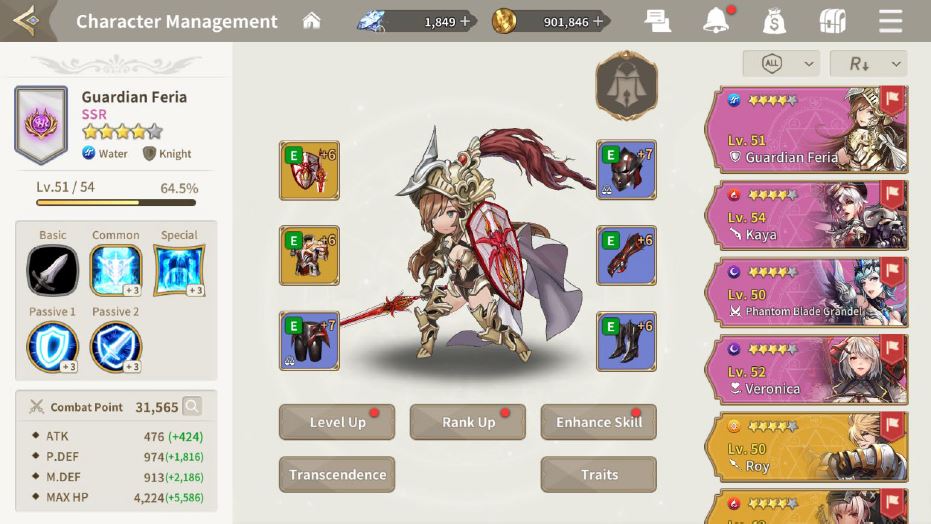931x524 pixels.
Task: Open the hamburger main menu
Action: 891,21
